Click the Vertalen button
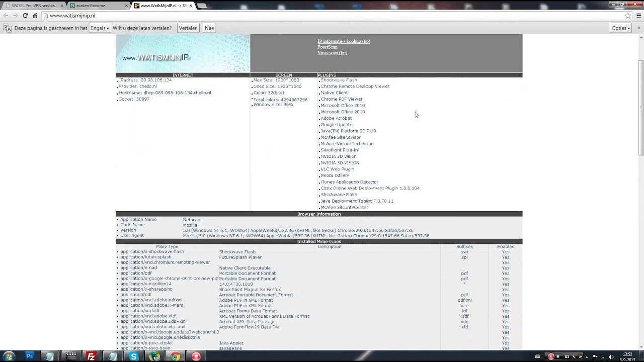Viewport: 644px width, 362px height. (188, 28)
